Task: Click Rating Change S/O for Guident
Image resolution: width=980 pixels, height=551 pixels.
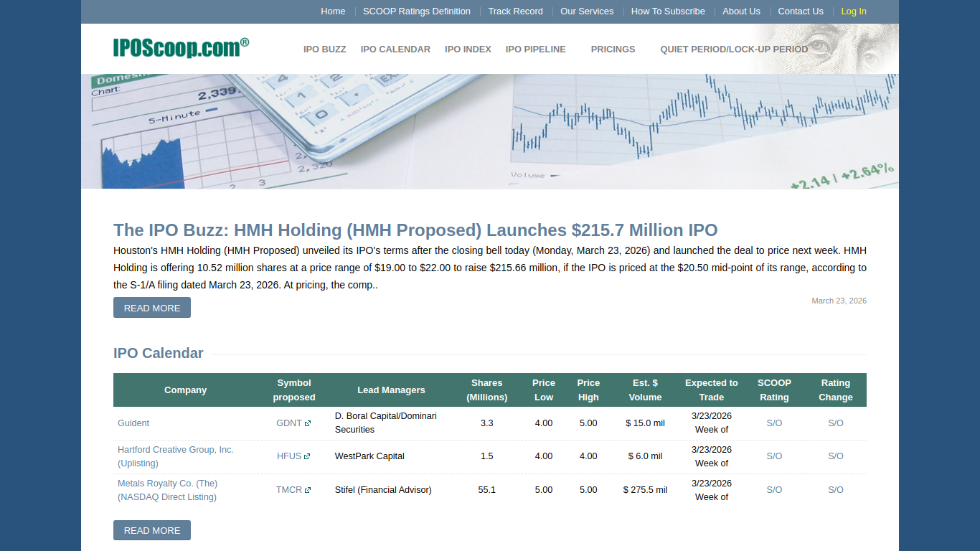Action: [836, 423]
